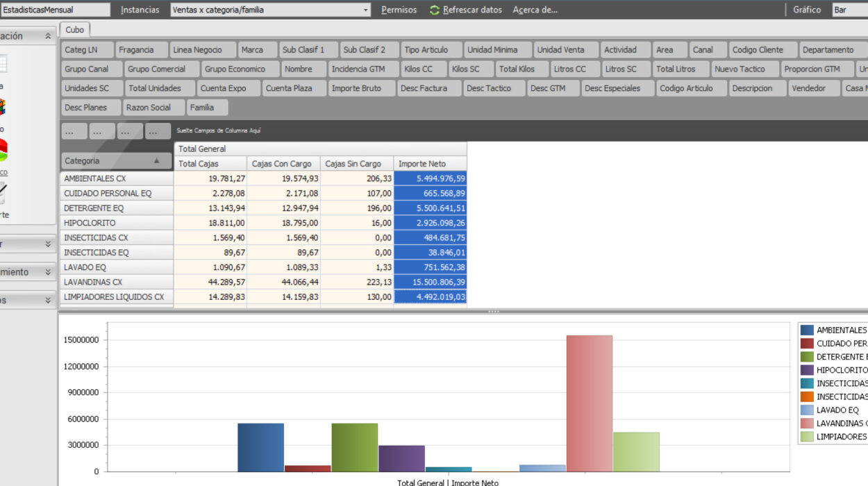Click the cell with value 223,13
The height and width of the screenshot is (486, 868).
357,282
